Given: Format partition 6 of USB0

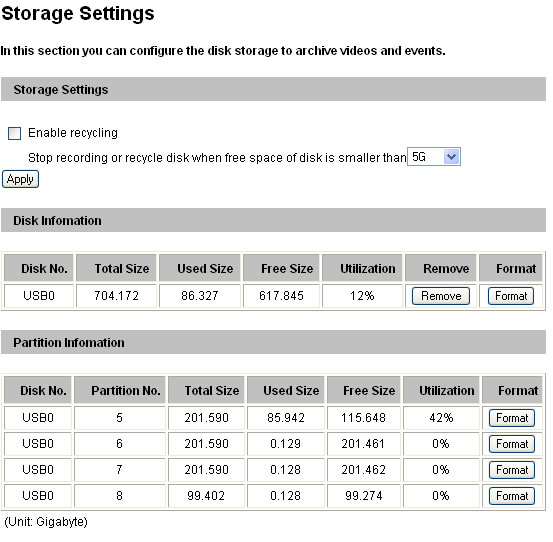Looking at the screenshot, I should (x=512, y=444).
